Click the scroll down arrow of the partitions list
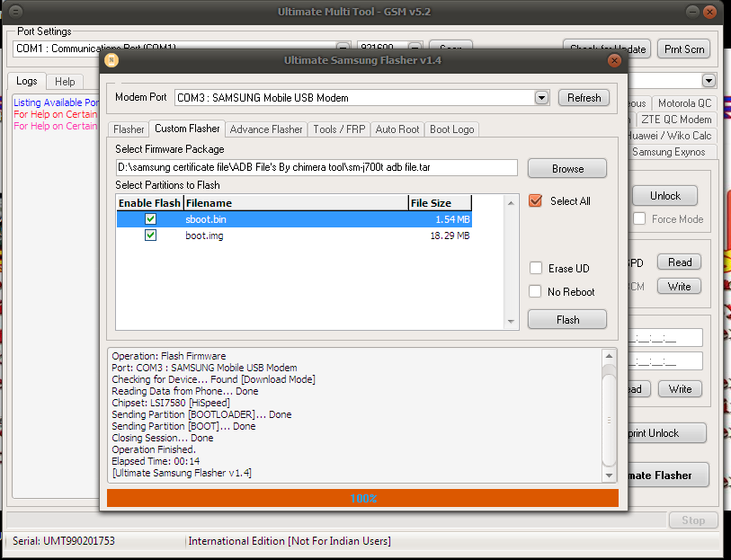 tap(511, 322)
